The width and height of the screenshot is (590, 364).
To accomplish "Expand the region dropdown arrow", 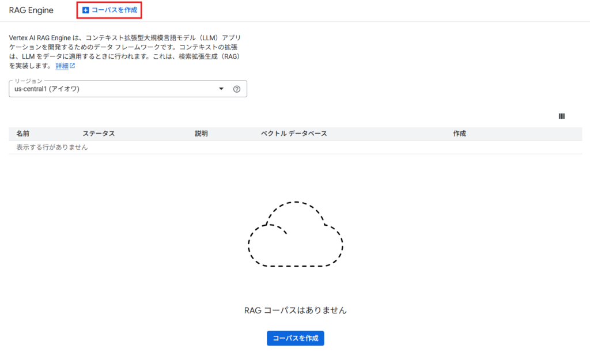I will (x=221, y=89).
